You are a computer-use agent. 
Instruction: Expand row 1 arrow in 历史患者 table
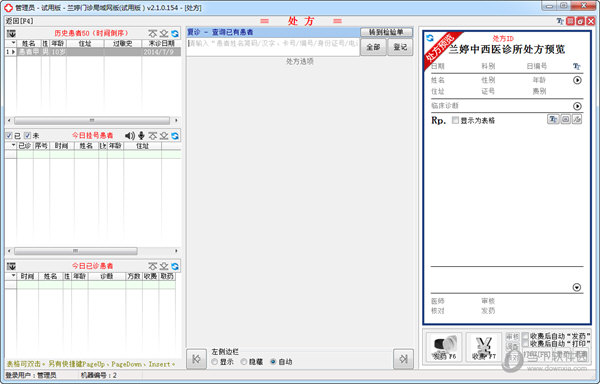click(13, 52)
